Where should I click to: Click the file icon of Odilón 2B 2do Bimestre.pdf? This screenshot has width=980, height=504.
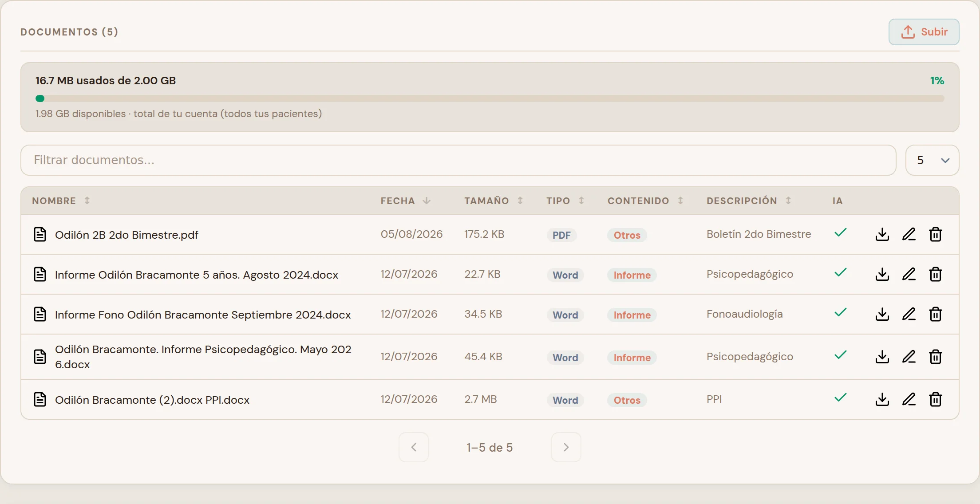(40, 234)
